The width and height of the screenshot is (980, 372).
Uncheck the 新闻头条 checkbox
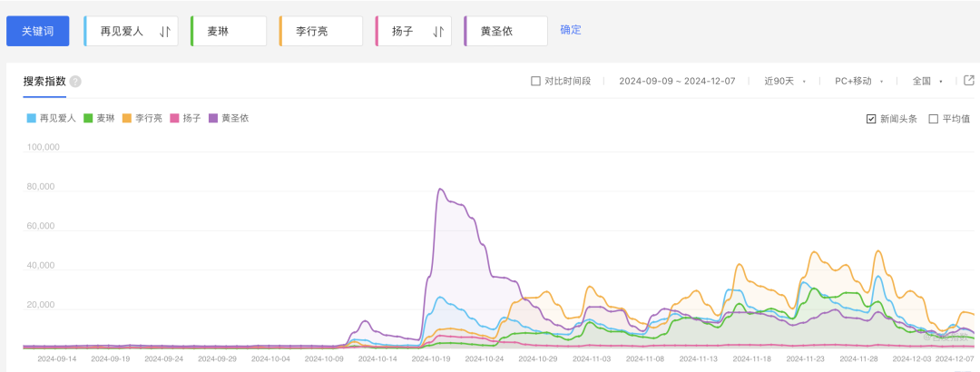click(870, 119)
